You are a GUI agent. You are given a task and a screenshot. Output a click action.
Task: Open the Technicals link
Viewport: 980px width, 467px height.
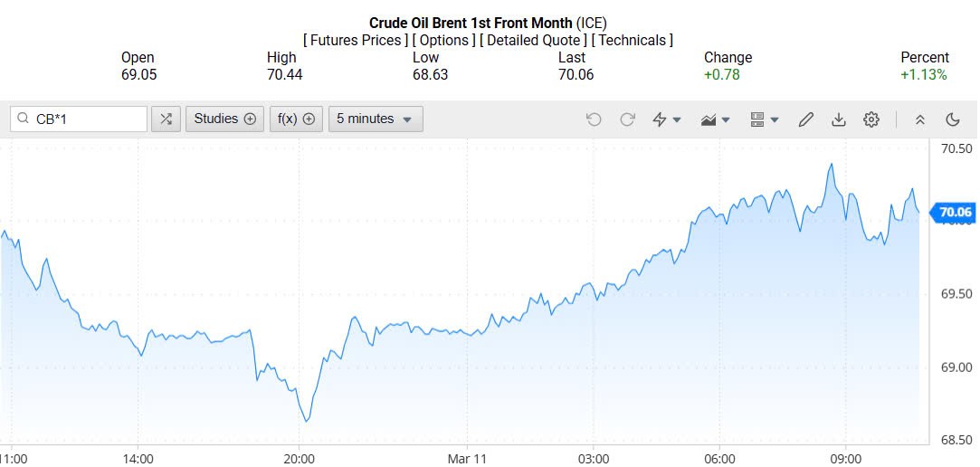click(633, 40)
